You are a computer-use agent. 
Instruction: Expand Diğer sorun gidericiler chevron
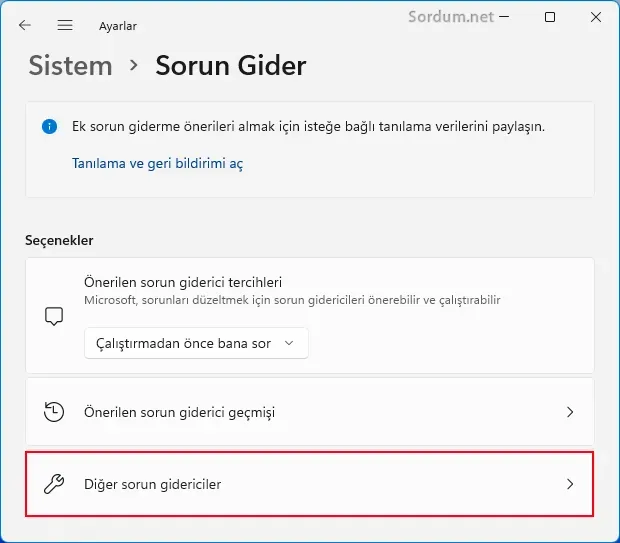point(570,484)
